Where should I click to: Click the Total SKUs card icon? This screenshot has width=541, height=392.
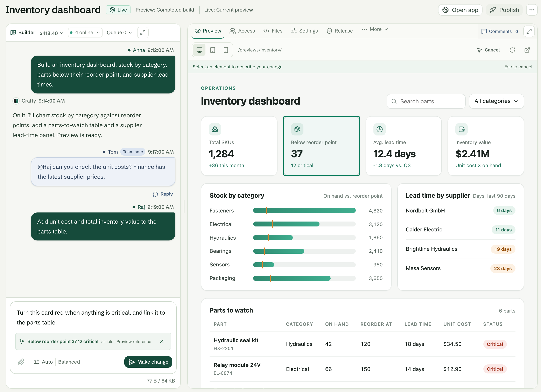[x=215, y=129]
